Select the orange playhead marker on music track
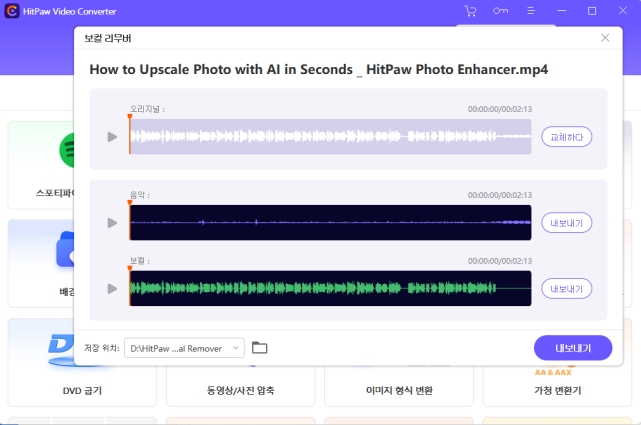 pos(130,202)
